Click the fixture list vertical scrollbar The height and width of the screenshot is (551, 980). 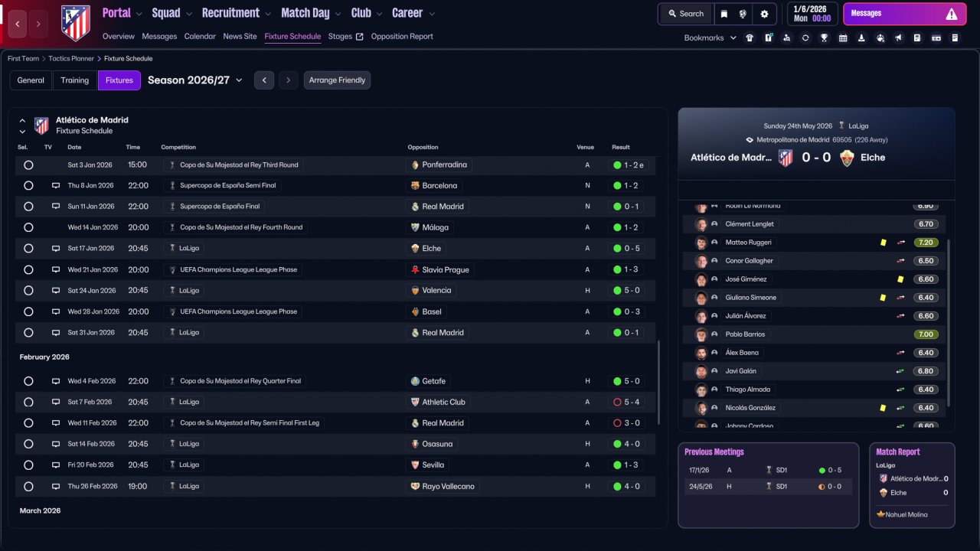pos(658,383)
